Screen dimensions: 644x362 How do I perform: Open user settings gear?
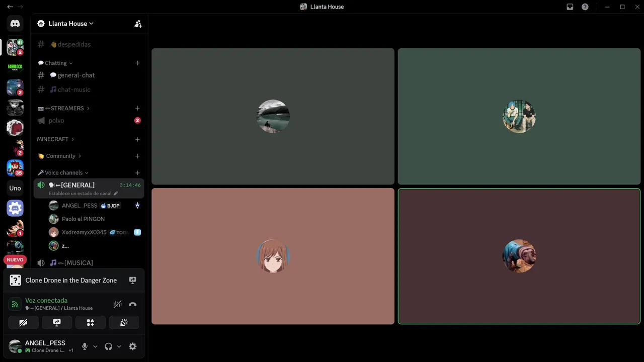pyautogui.click(x=133, y=346)
